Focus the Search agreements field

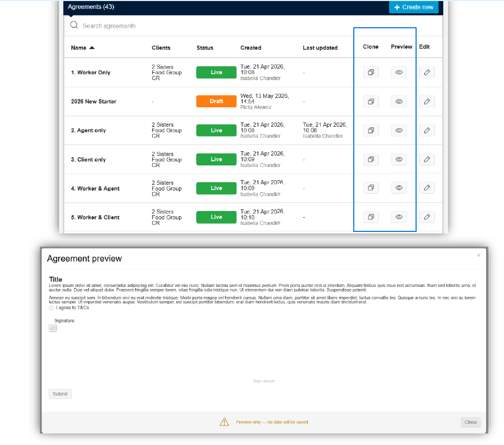coord(253,26)
